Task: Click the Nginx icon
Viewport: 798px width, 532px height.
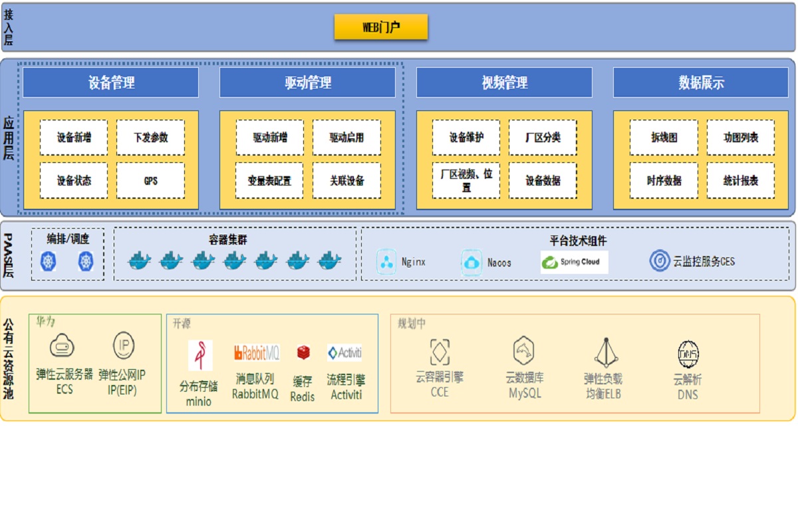Action: click(387, 262)
